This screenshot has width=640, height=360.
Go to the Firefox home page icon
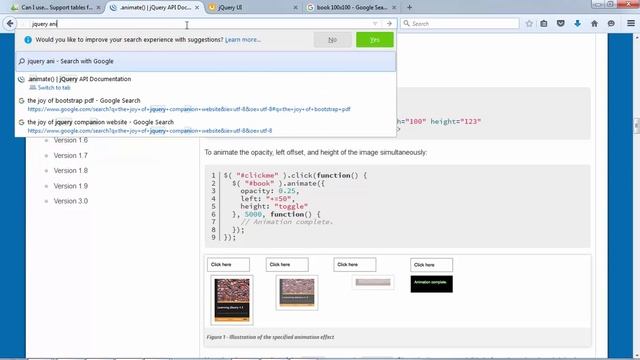[594, 24]
